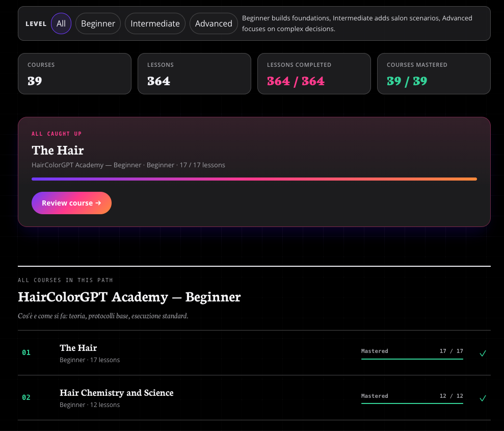504x431 pixels.
Task: Click the Italian description 'Cos'è e come si fa'
Action: click(103, 316)
